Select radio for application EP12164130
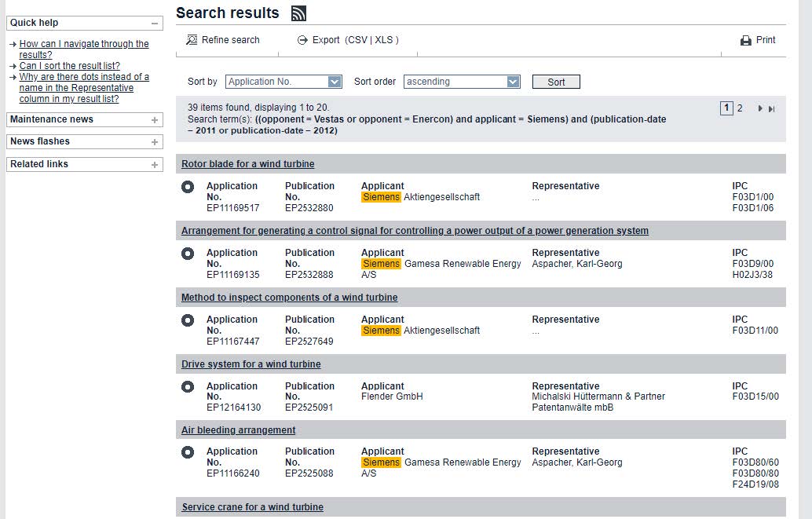The image size is (812, 519). point(188,387)
